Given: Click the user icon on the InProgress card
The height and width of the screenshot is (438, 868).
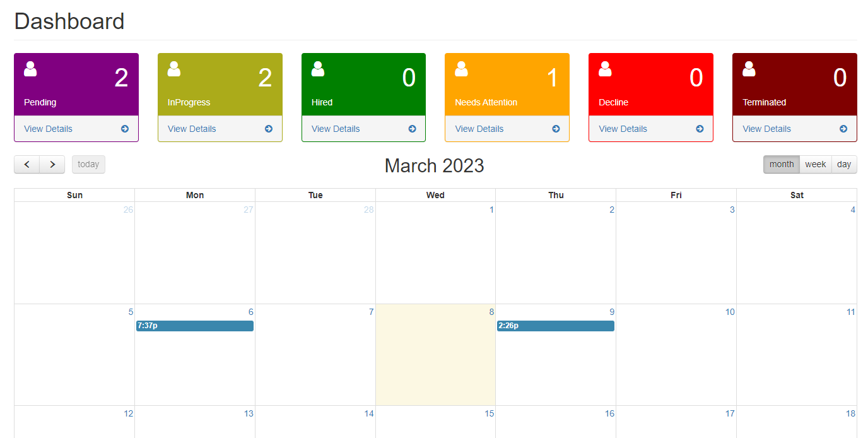Looking at the screenshot, I should click(x=174, y=69).
